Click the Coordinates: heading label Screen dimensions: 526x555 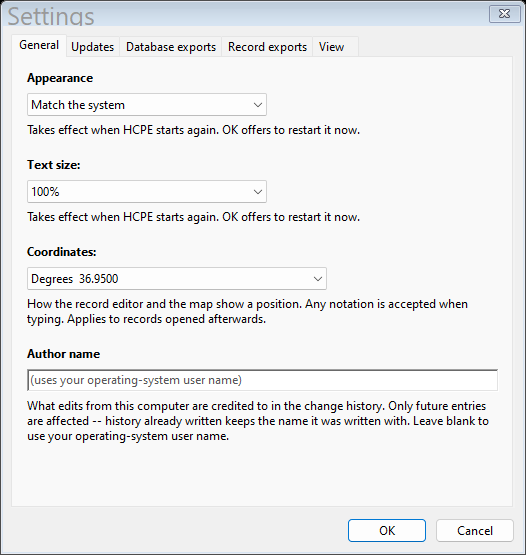coord(62,252)
